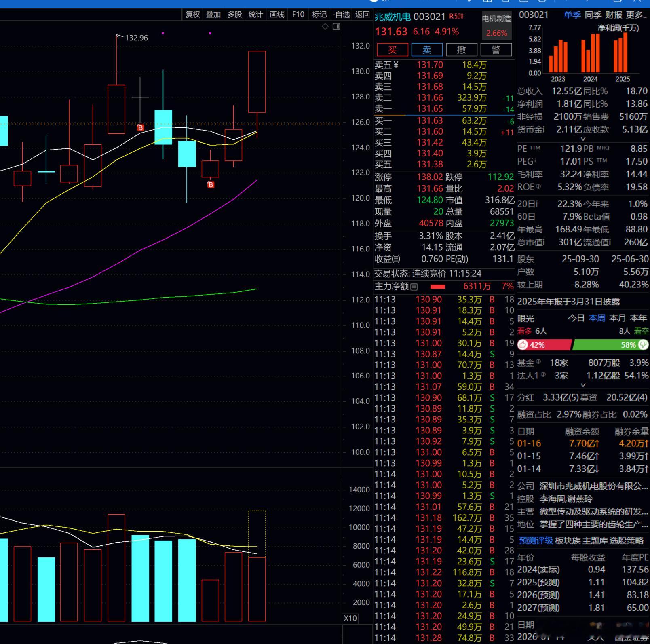650x644 pixels.
Task: Click the 买一 131.63 bid price
Action: pyautogui.click(x=430, y=120)
